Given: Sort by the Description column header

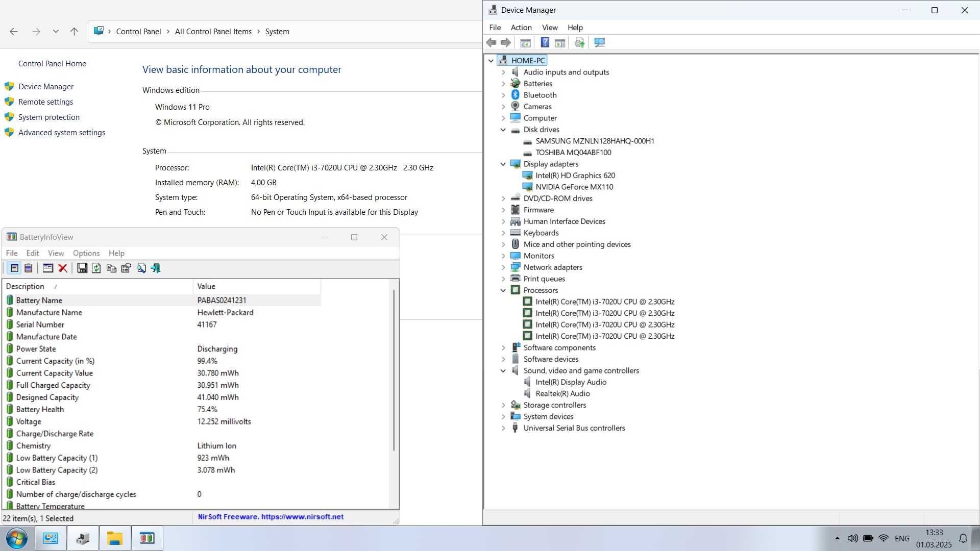Looking at the screenshot, I should (98, 287).
